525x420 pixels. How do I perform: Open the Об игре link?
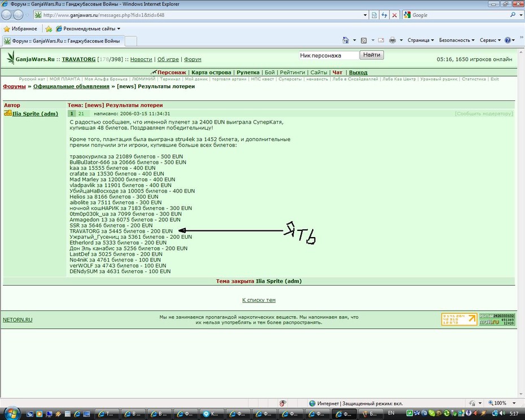[168, 59]
